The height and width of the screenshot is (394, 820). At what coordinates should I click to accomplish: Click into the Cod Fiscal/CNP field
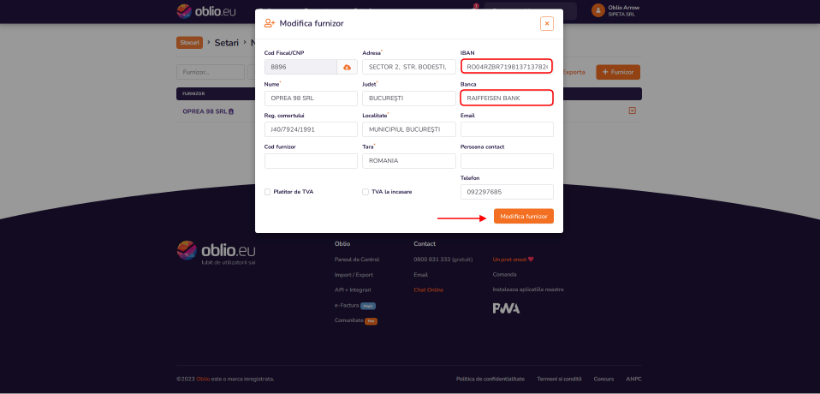[301, 67]
